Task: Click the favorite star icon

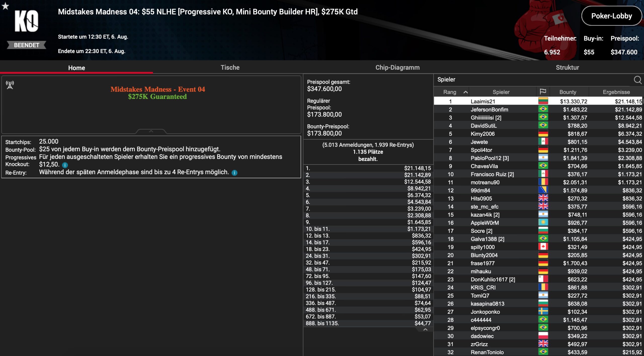Action: pyautogui.click(x=5, y=6)
